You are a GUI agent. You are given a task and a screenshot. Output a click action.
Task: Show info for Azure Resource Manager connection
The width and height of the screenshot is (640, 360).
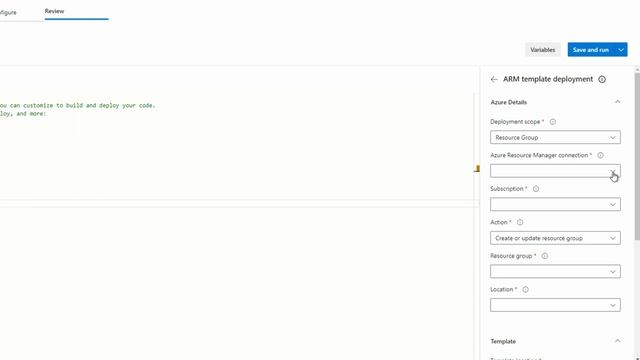point(600,155)
